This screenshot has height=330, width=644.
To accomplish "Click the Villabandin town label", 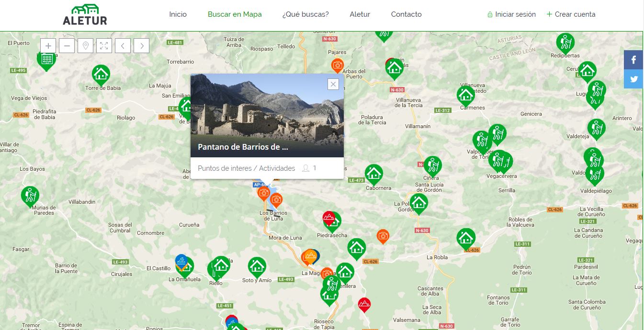I will (82, 202).
